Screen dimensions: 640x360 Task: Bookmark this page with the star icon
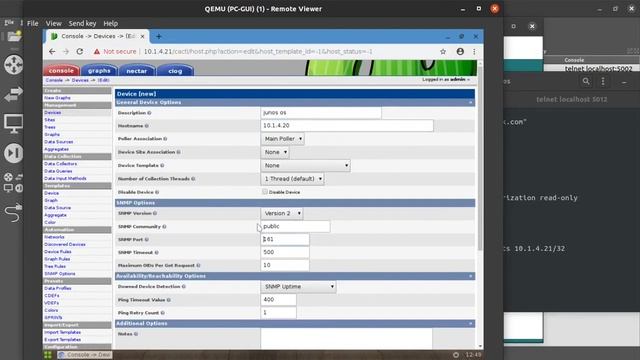443,51
